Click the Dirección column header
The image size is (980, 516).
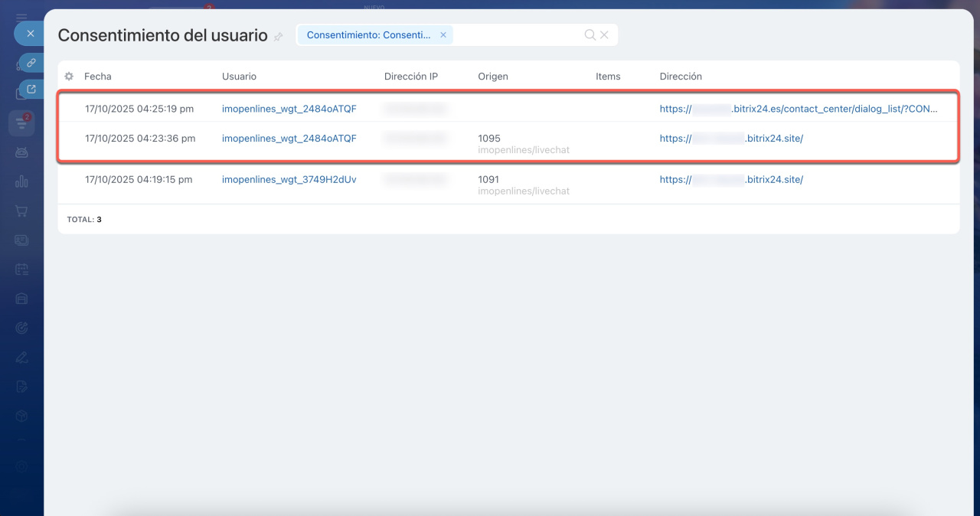(681, 77)
